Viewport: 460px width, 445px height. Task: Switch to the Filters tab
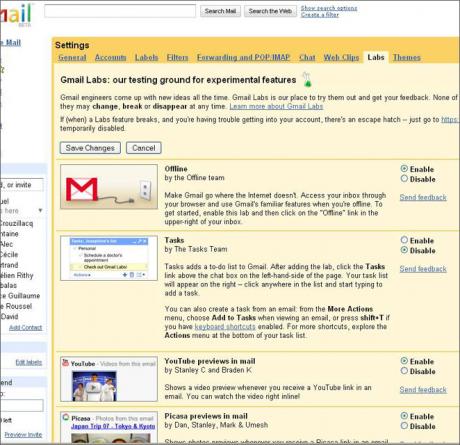pos(177,57)
